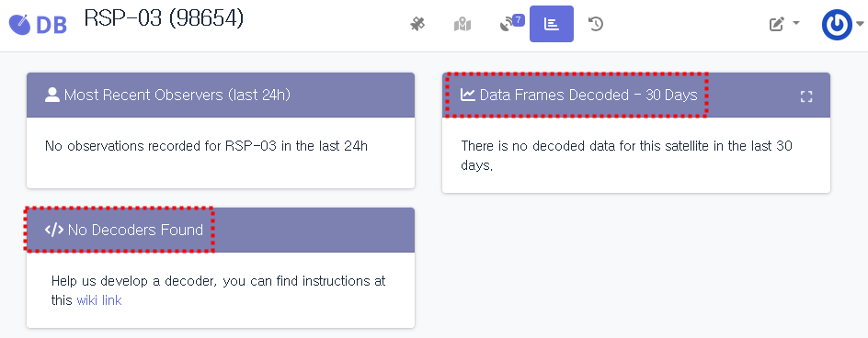The image size is (868, 338).
Task: Click the Data Frames Decoded - 30 Days title
Action: tap(588, 95)
